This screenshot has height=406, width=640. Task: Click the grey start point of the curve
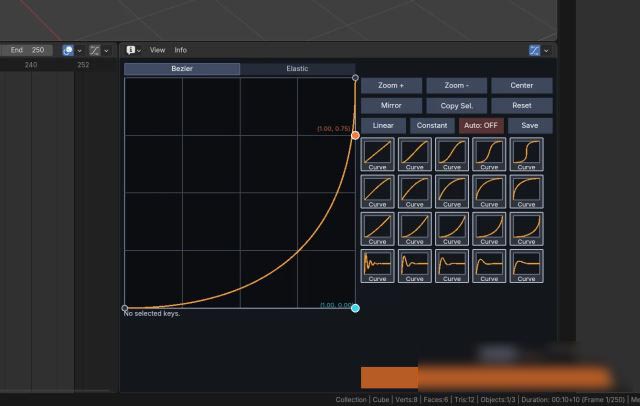pyautogui.click(x=125, y=308)
